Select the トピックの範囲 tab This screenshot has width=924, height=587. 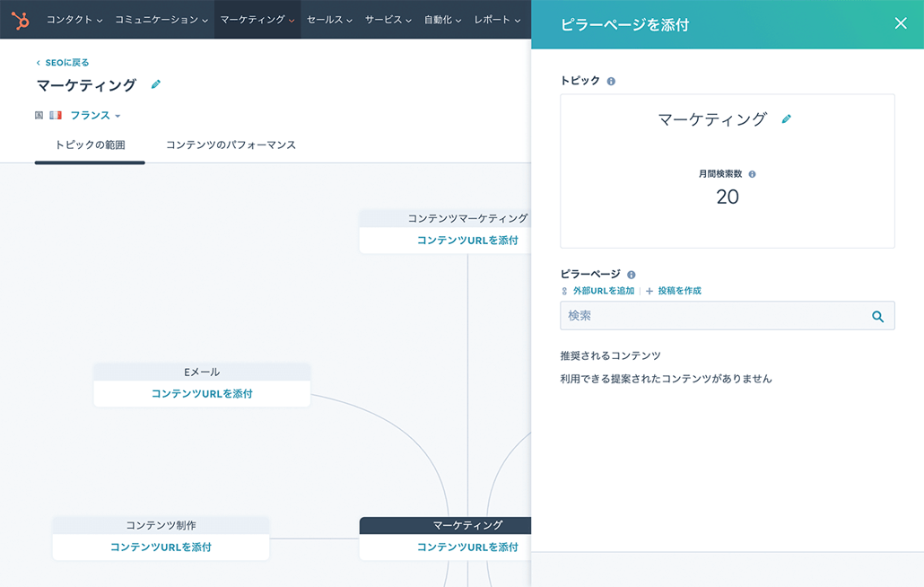click(90, 145)
